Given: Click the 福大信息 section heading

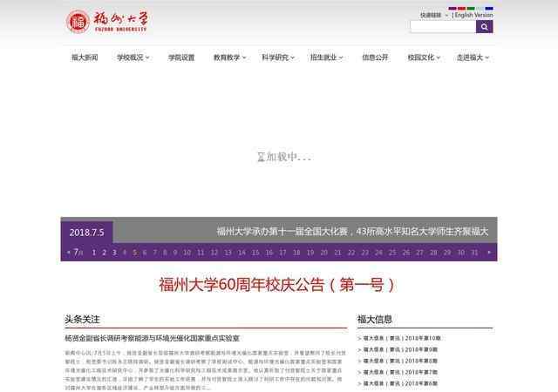Looking at the screenshot, I should coord(375,319).
